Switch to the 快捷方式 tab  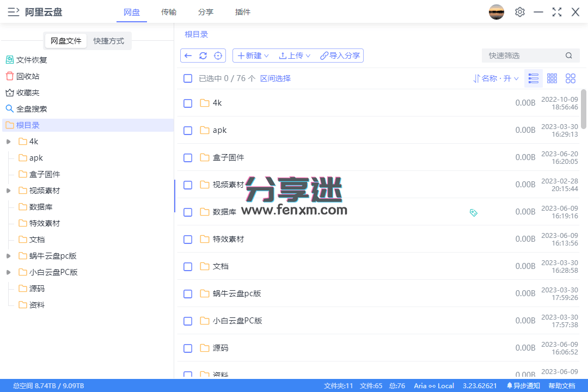pyautogui.click(x=108, y=41)
